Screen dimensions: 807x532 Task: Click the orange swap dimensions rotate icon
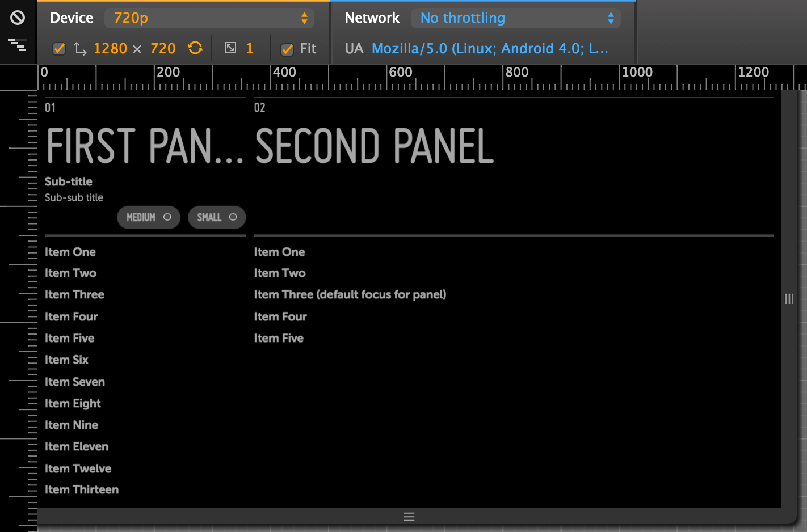tap(195, 48)
